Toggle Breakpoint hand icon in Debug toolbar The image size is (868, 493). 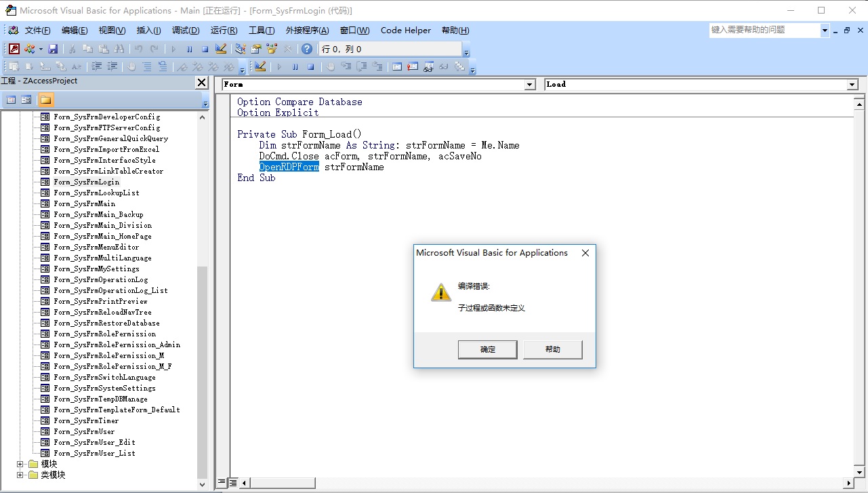(x=330, y=66)
